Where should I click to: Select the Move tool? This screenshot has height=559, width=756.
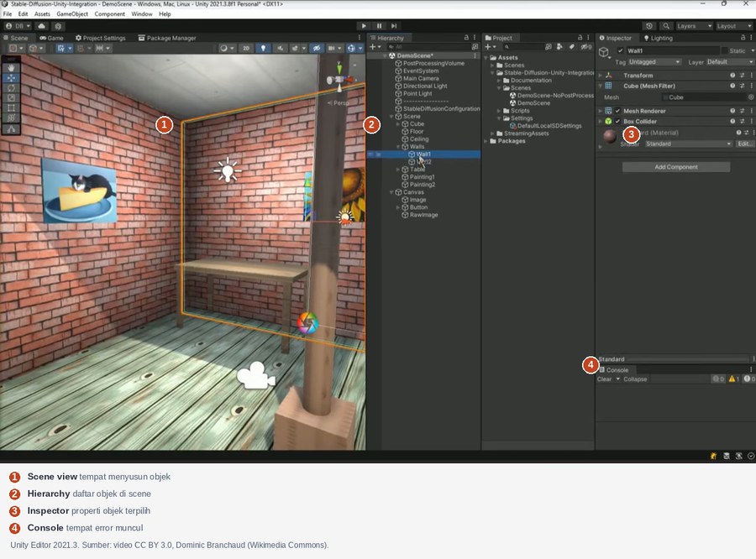click(11, 78)
